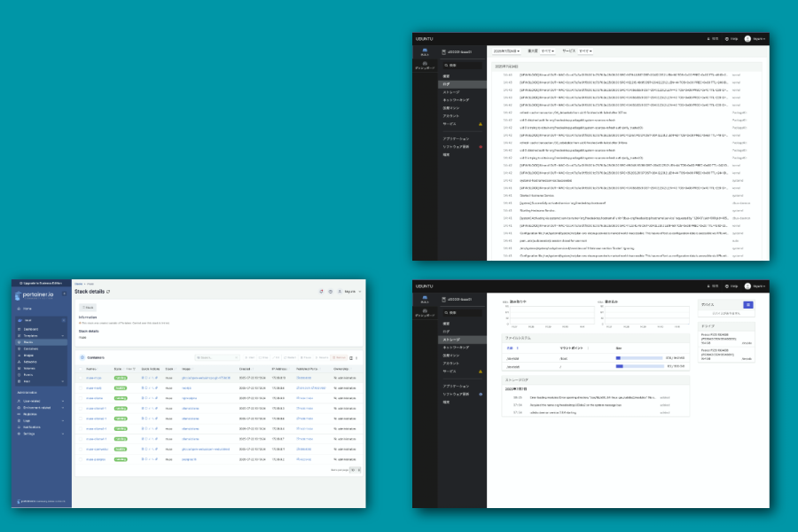Open Images in Portainer sidebar

click(x=40, y=356)
